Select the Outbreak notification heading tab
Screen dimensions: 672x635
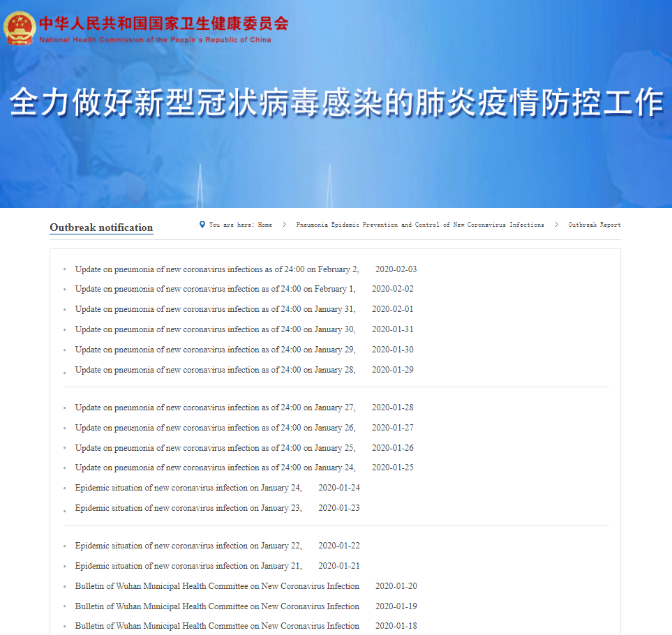(101, 227)
